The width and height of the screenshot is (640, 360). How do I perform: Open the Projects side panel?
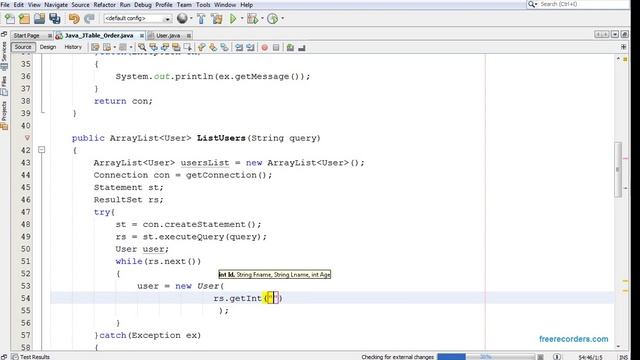click(4, 116)
